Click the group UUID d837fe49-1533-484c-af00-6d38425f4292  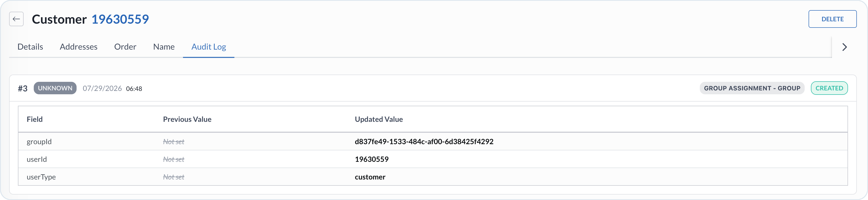(424, 142)
